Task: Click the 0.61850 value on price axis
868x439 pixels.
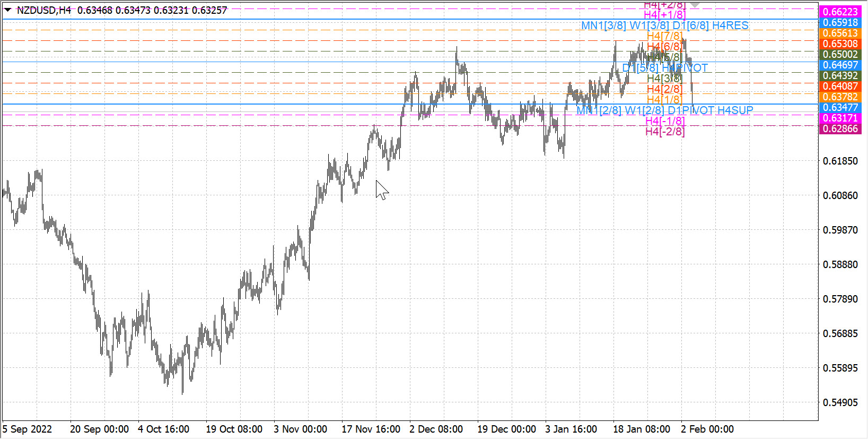Action: tap(840, 161)
